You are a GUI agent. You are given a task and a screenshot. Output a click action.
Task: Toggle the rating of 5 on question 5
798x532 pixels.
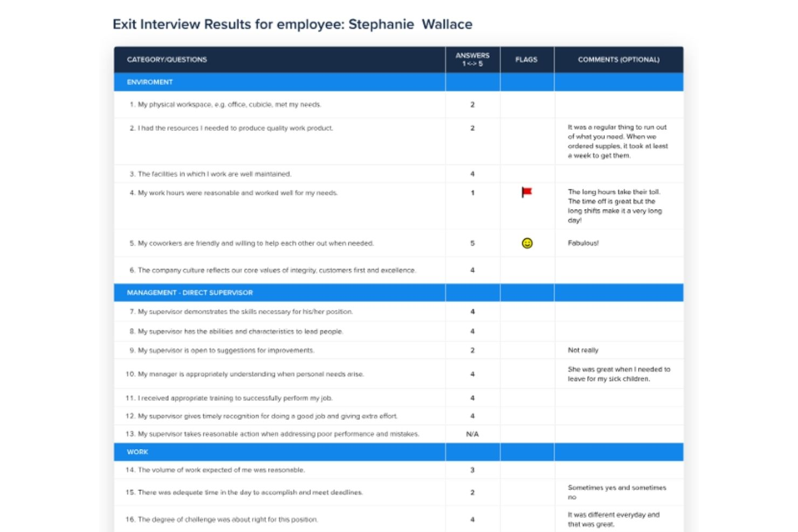point(472,244)
